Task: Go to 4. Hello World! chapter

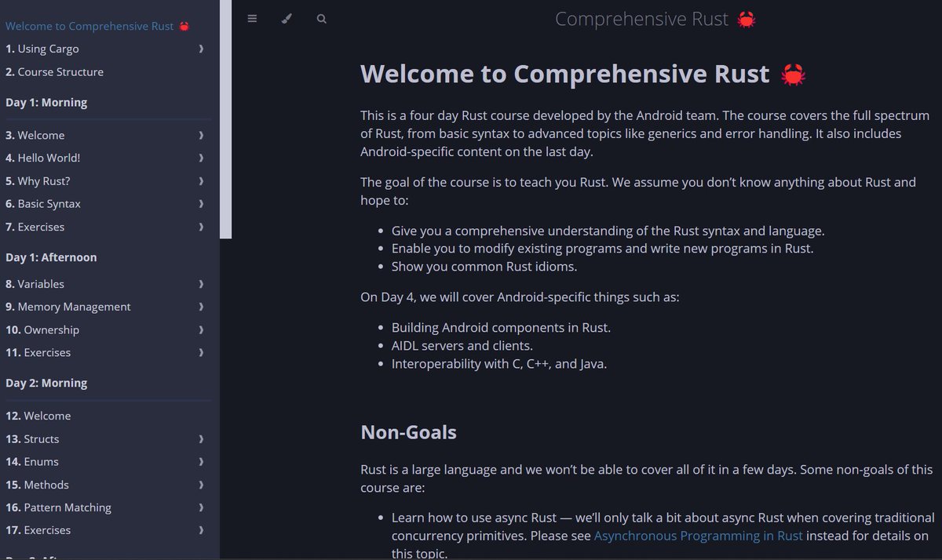Action: 43,158
